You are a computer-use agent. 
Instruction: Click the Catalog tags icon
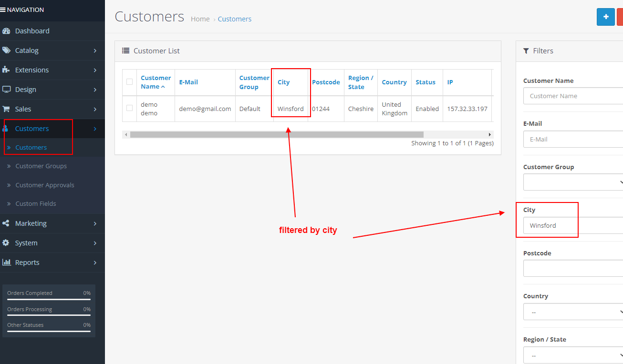(6, 51)
